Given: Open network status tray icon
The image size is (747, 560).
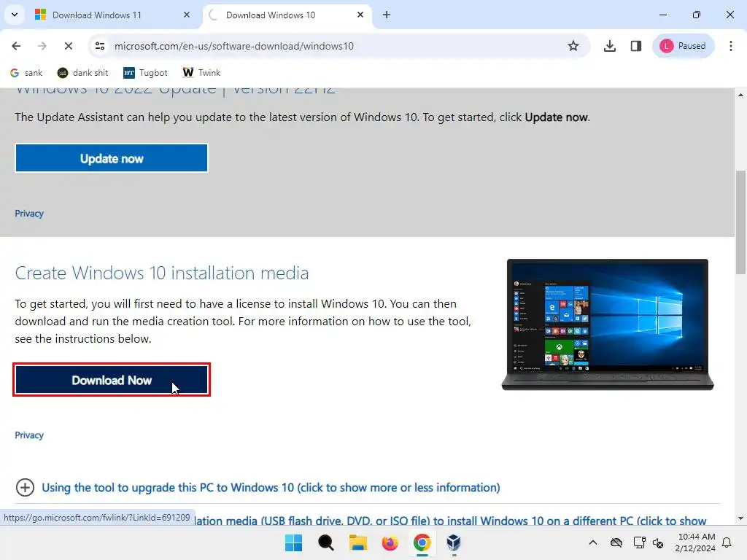Looking at the screenshot, I should [639, 542].
